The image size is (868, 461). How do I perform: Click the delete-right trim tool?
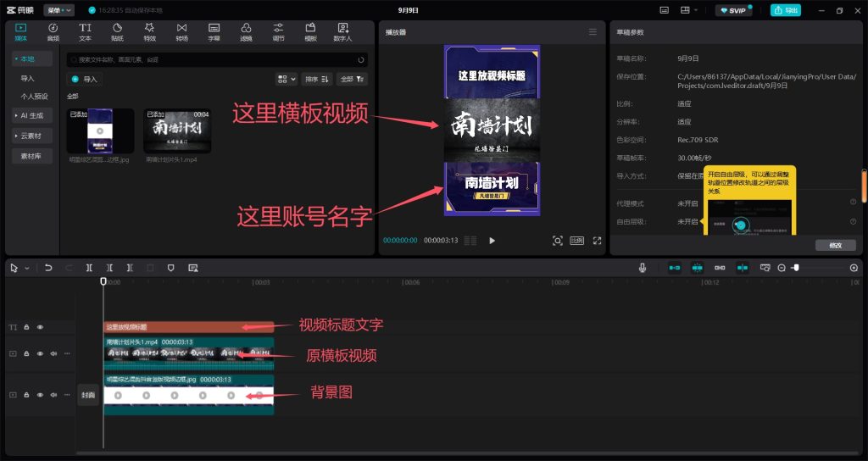130,268
